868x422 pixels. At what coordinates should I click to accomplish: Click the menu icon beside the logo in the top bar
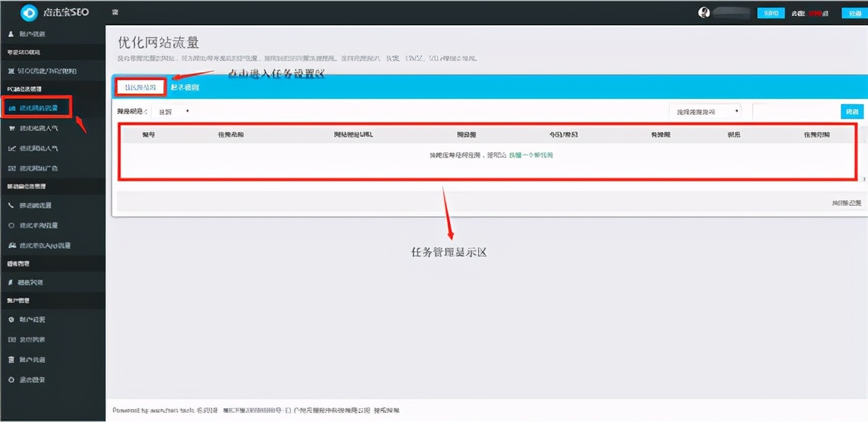click(115, 12)
